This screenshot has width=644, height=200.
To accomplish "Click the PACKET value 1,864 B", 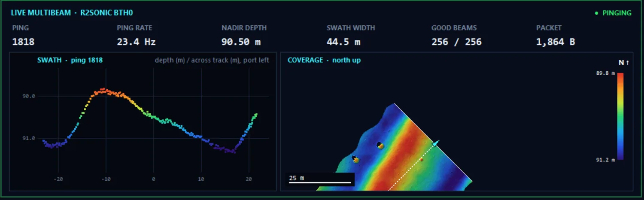I will pos(556,42).
